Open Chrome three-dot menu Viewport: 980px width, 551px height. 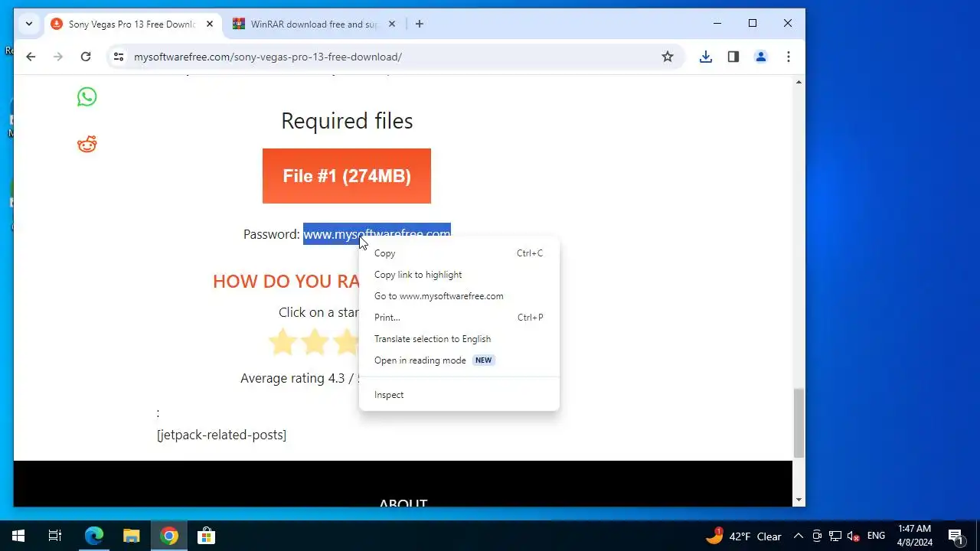tap(789, 57)
